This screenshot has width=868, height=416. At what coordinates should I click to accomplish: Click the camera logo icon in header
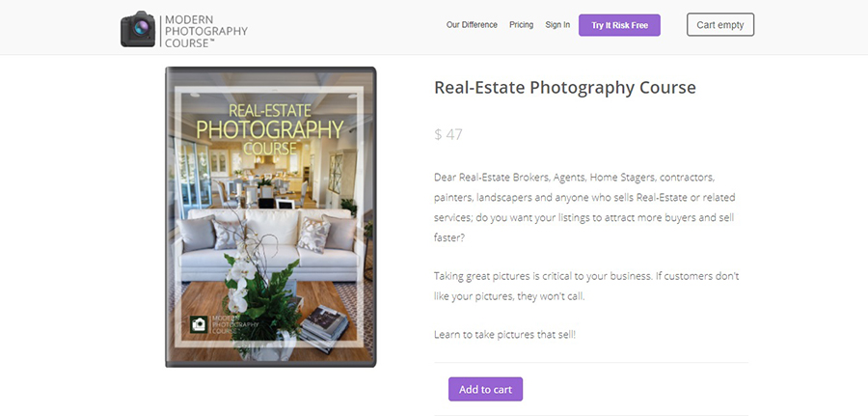click(x=138, y=29)
